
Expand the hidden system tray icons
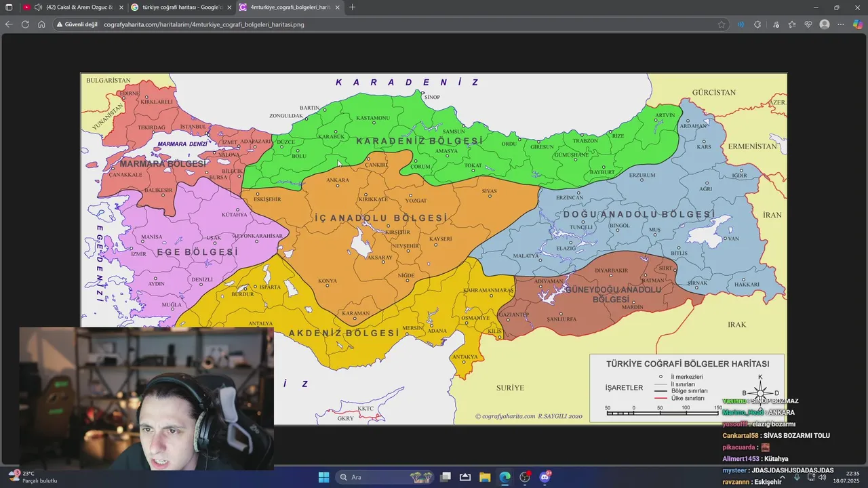[783, 477]
